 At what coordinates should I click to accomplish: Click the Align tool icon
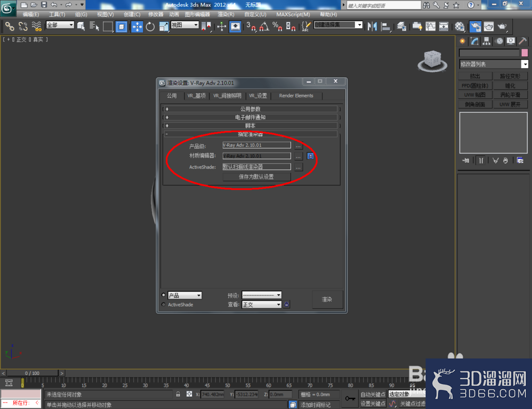point(385,26)
